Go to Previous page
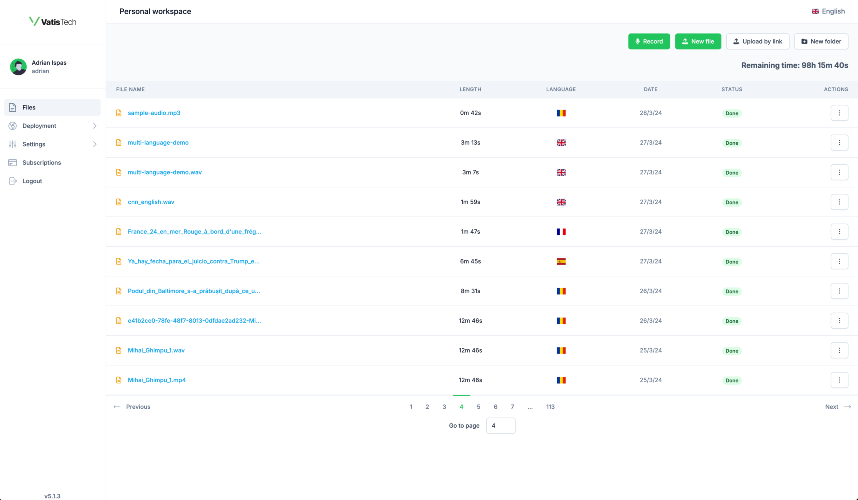This screenshot has width=858, height=500. [132, 407]
